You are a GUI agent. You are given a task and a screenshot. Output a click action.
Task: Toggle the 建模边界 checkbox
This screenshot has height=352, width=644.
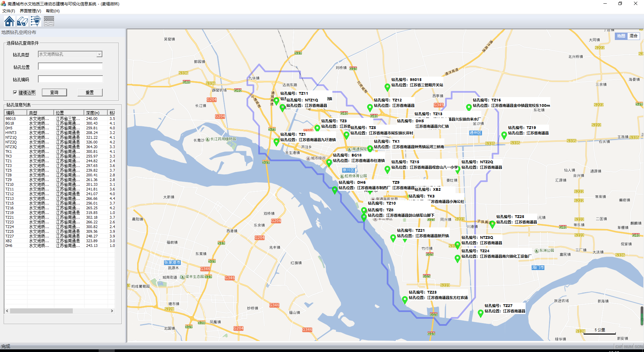(15, 92)
